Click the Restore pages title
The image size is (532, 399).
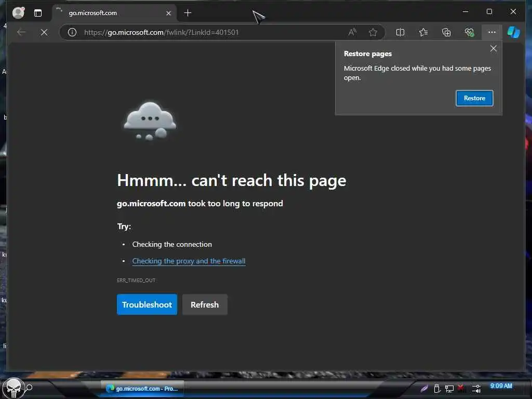coord(368,54)
